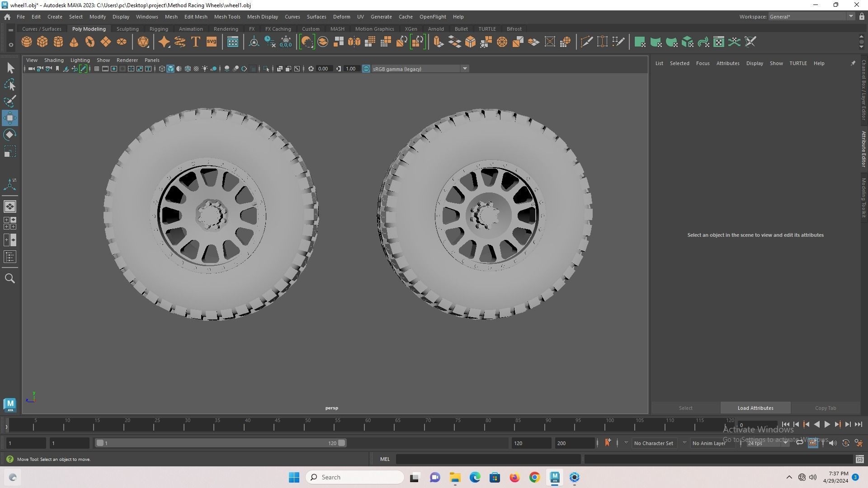868x488 pixels.
Task: Toggle use all lights bulb icon
Action: coord(205,69)
